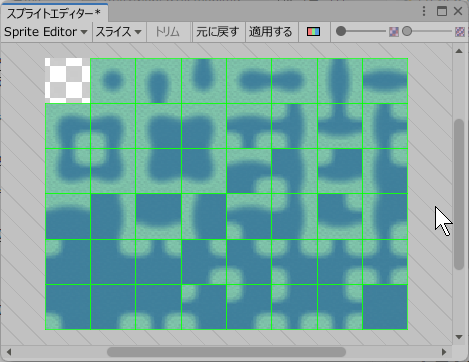Select the スプライトエディター tab
Viewport: 469px width, 362px height.
click(54, 14)
